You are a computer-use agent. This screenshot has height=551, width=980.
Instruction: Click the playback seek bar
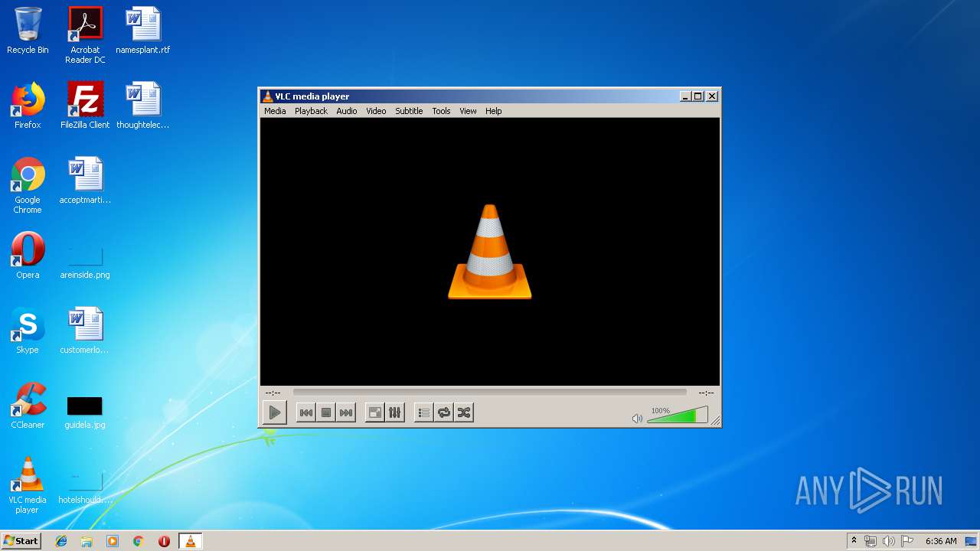pos(489,392)
